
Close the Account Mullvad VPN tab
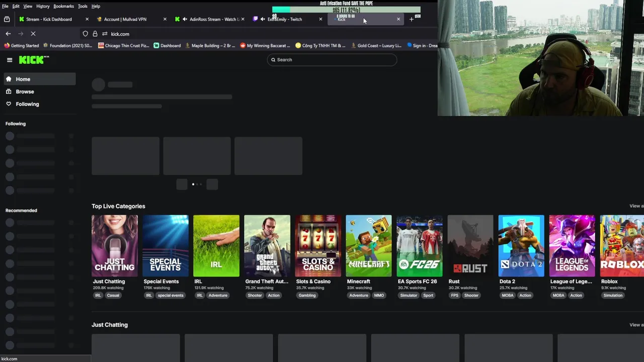[x=165, y=19]
